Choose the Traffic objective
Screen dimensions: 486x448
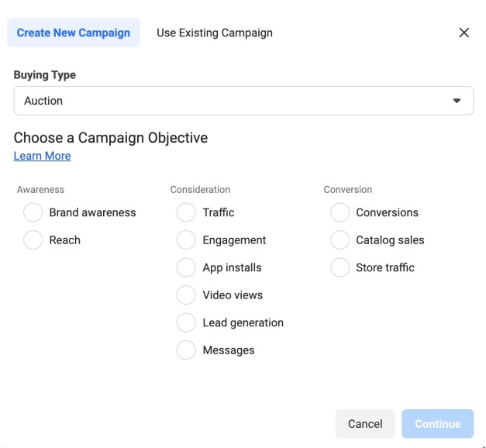(187, 212)
